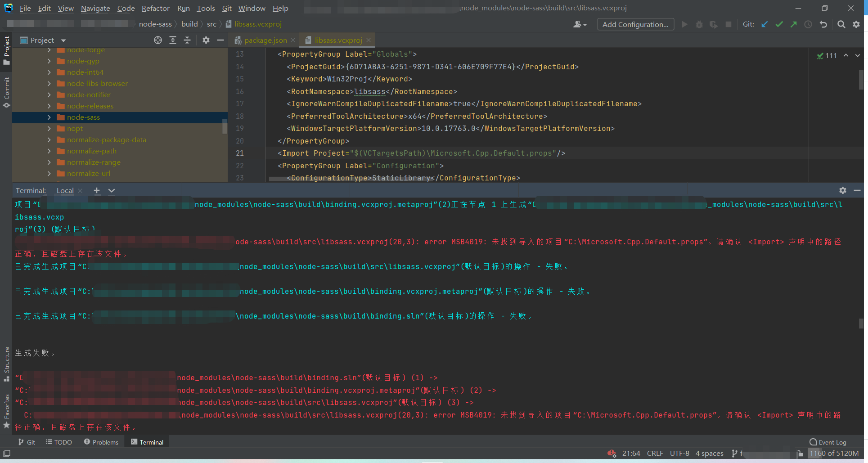Viewport: 868px width, 463px height.
Task: Open IDE settings gear in toolbar
Action: click(x=856, y=24)
